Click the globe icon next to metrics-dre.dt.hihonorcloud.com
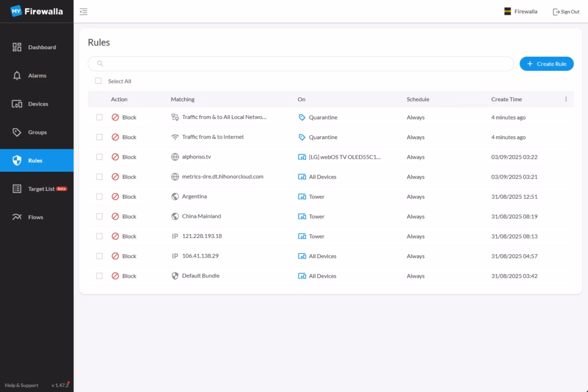This screenshot has height=392, width=588. pyautogui.click(x=175, y=177)
